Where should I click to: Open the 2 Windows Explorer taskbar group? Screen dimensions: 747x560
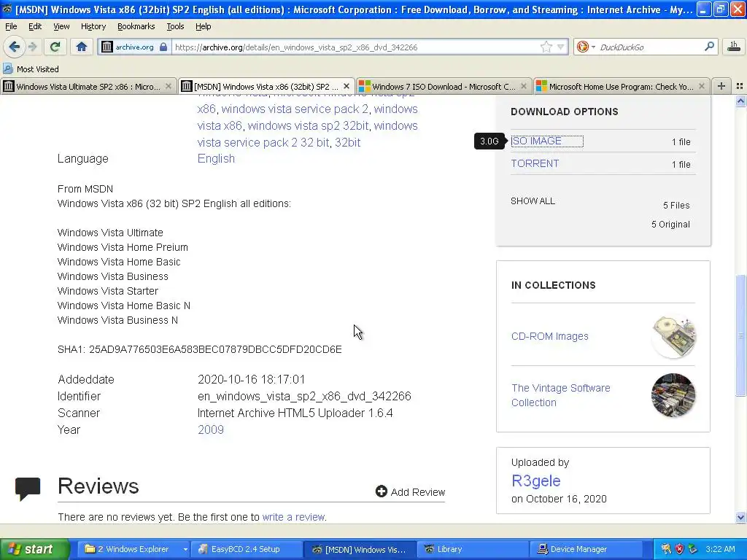[x=133, y=549]
